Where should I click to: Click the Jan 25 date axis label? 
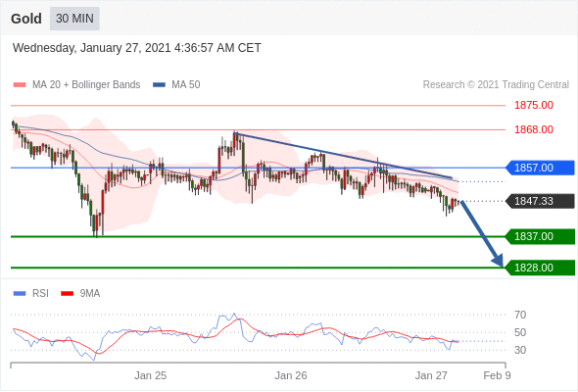[x=151, y=375]
